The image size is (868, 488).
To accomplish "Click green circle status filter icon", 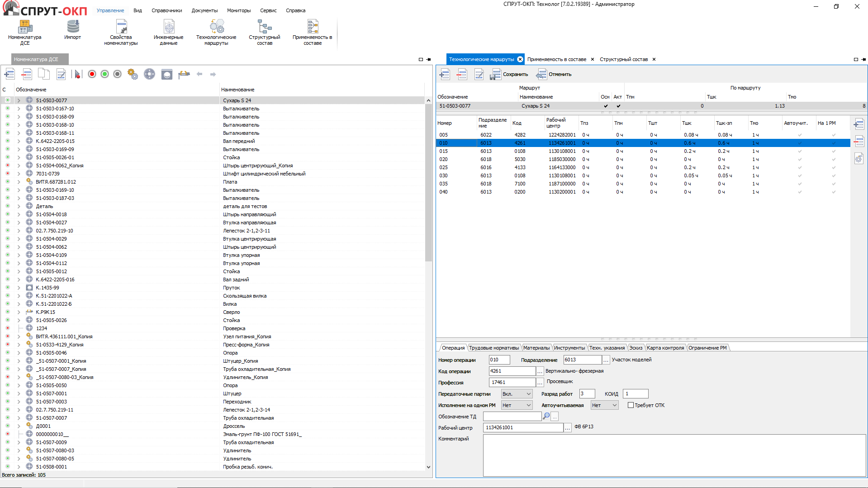I will pyautogui.click(x=104, y=74).
